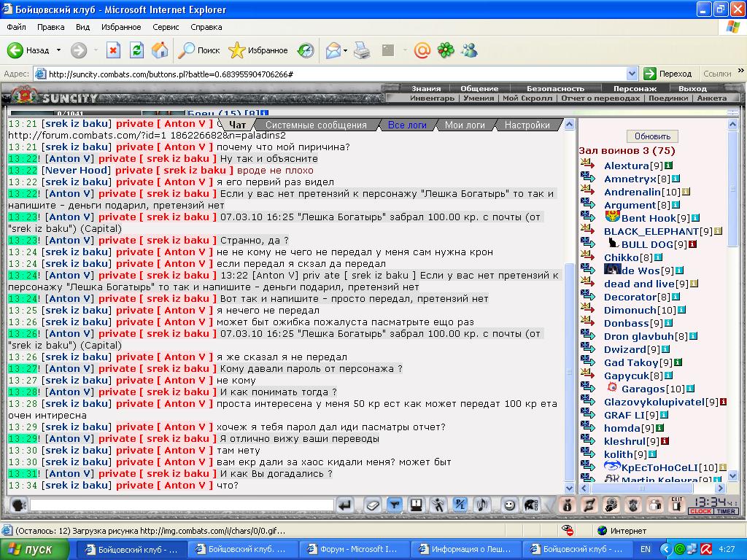Click info icon next to Alextura

(x=668, y=166)
